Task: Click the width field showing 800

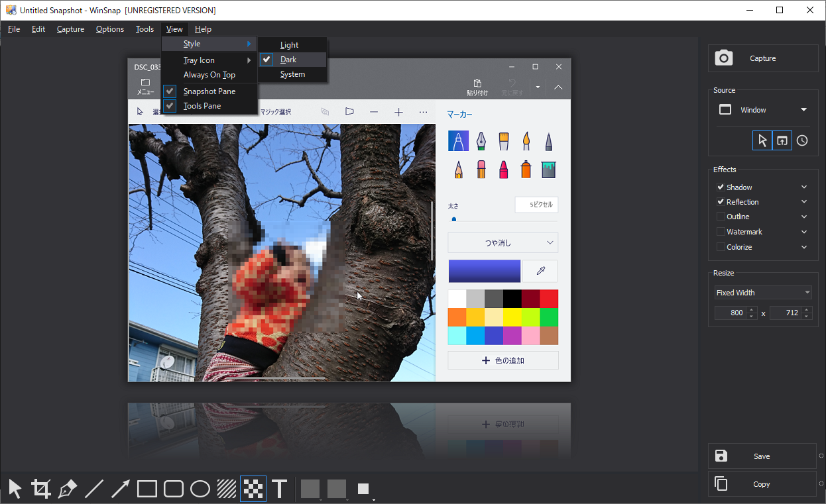Action: tap(731, 313)
